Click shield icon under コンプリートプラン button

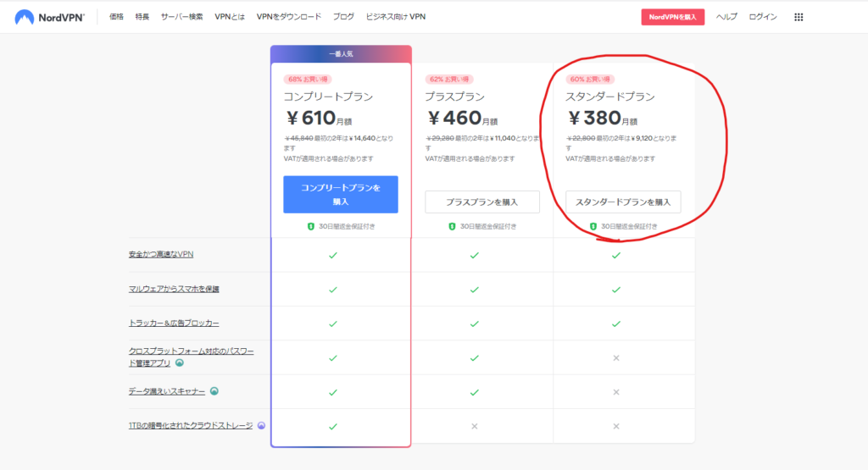coord(310,226)
